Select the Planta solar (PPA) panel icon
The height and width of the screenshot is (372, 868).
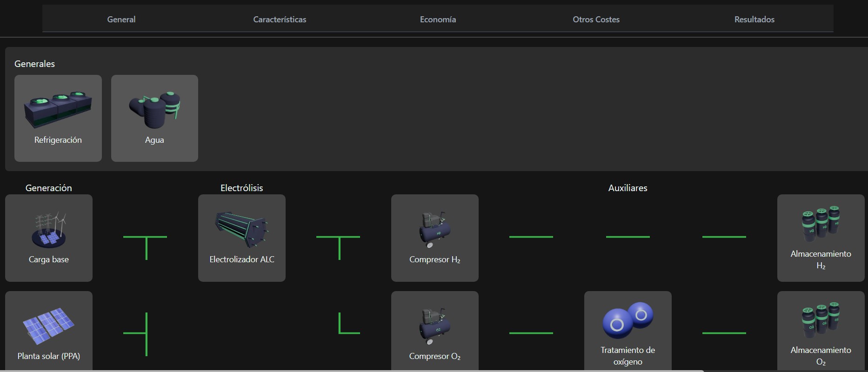pos(48,325)
